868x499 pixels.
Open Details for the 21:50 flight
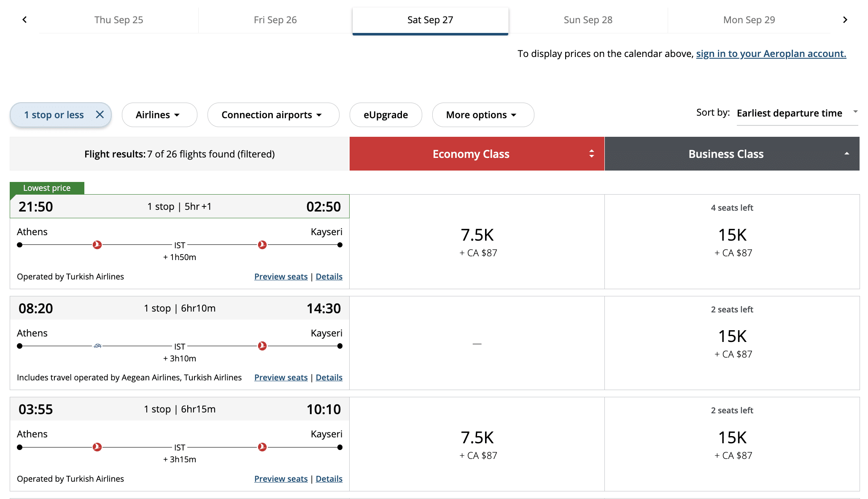click(x=329, y=277)
